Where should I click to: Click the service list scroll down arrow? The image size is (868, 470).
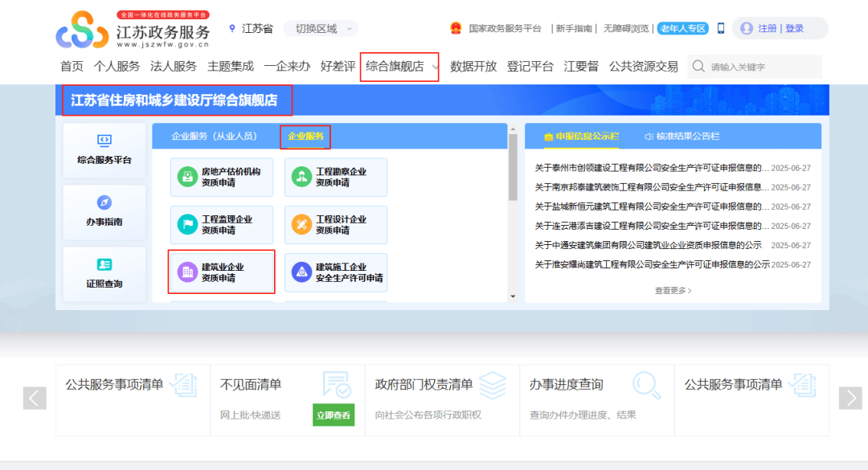click(513, 296)
